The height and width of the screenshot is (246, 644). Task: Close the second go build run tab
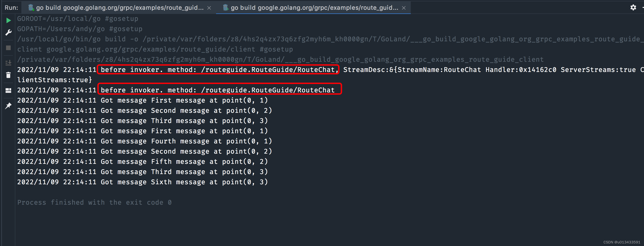pyautogui.click(x=404, y=7)
